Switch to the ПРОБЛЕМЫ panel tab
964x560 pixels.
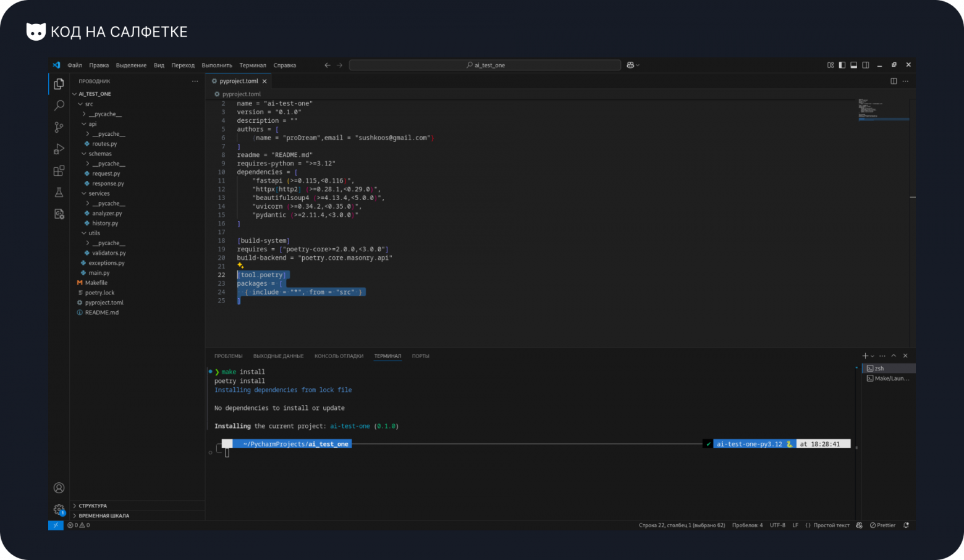[228, 356]
